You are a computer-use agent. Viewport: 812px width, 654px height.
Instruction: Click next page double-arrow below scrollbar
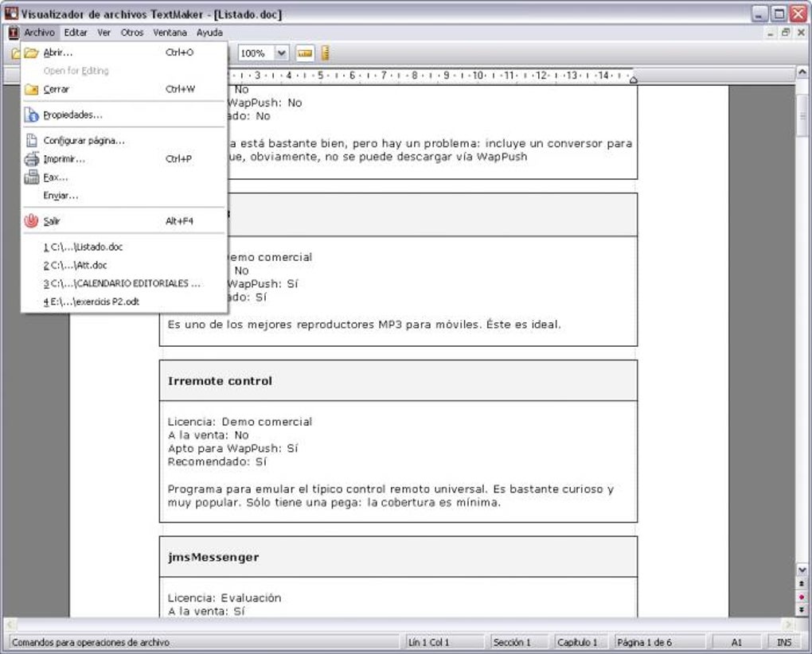tap(802, 610)
